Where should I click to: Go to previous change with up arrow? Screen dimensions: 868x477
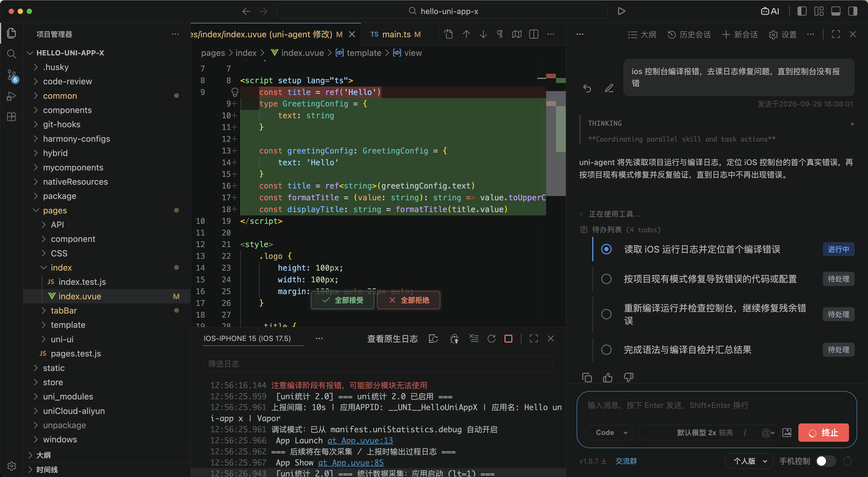click(466, 34)
